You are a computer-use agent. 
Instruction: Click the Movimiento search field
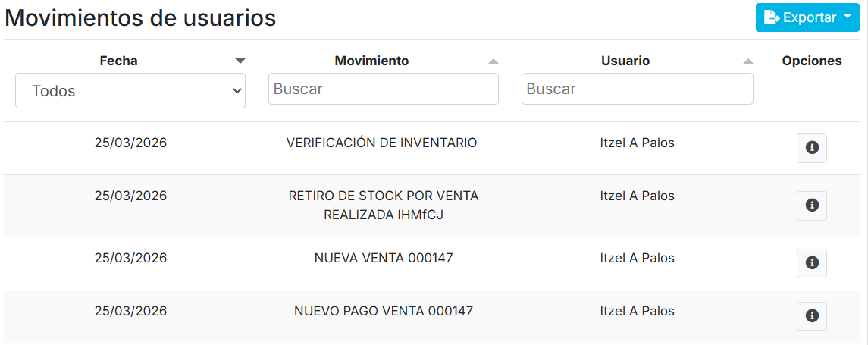384,89
